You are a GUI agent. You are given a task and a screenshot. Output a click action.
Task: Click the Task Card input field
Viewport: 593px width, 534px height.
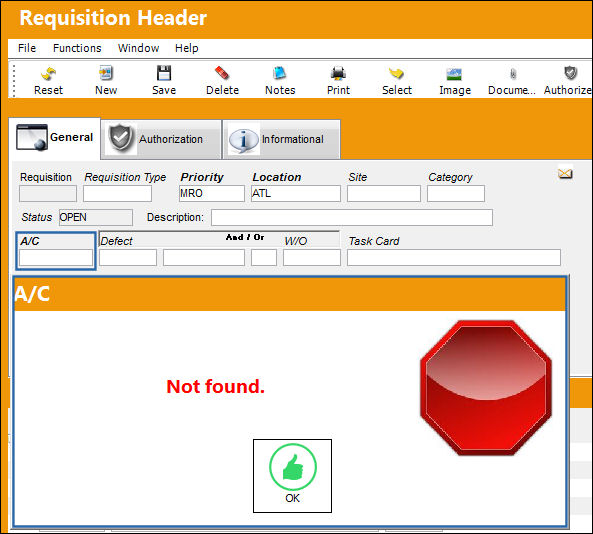click(454, 258)
